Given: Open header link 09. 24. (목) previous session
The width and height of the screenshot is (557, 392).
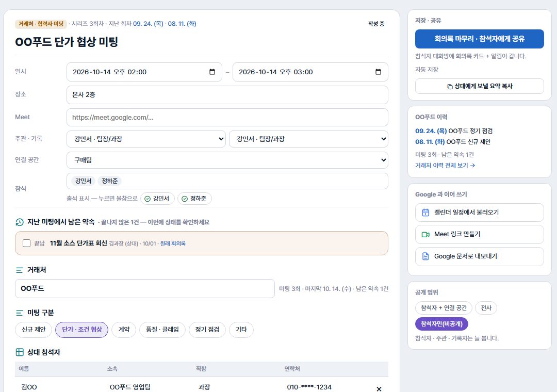Looking at the screenshot, I should click(148, 24).
